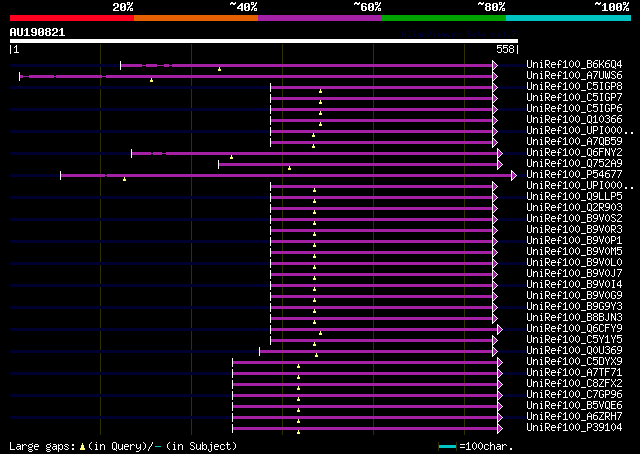Viewport: 640px width, 454px height.
Task: Click the UniRef100_B9V0G9 hit name
Action: click(x=574, y=296)
